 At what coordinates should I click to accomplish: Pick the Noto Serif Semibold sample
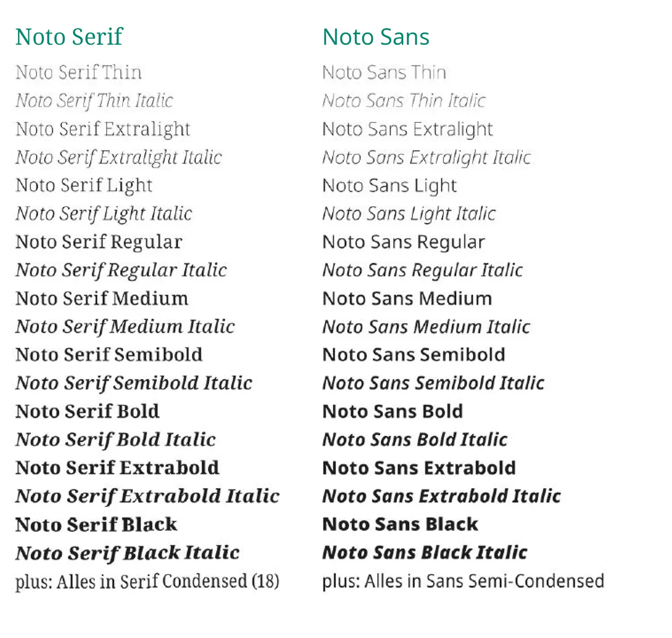tap(109, 355)
